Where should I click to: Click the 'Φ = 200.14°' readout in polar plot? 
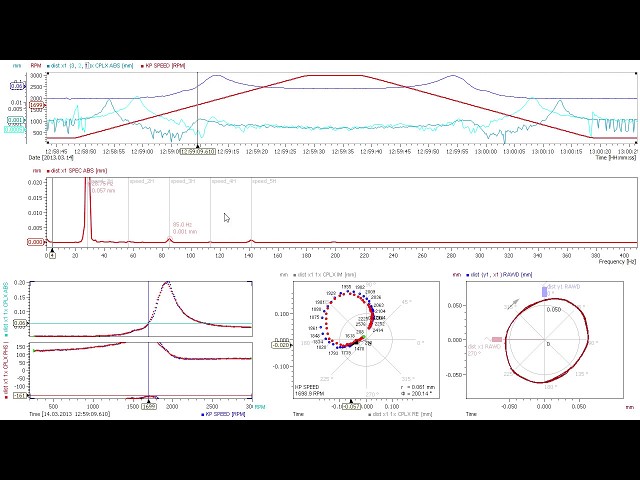coord(416,393)
